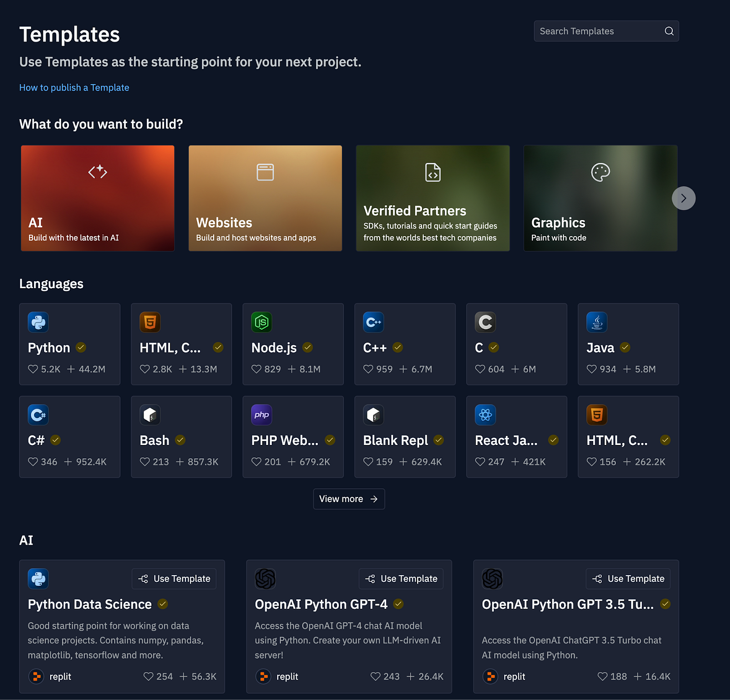Viewport: 730px width, 700px height.
Task: Click the browser window icon on Websites category
Action: coord(265,172)
